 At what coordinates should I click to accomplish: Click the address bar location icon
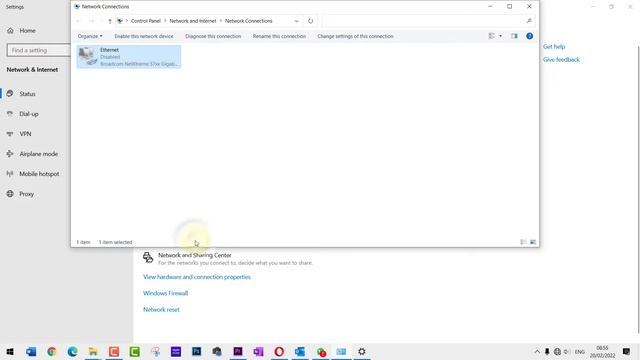(120, 21)
